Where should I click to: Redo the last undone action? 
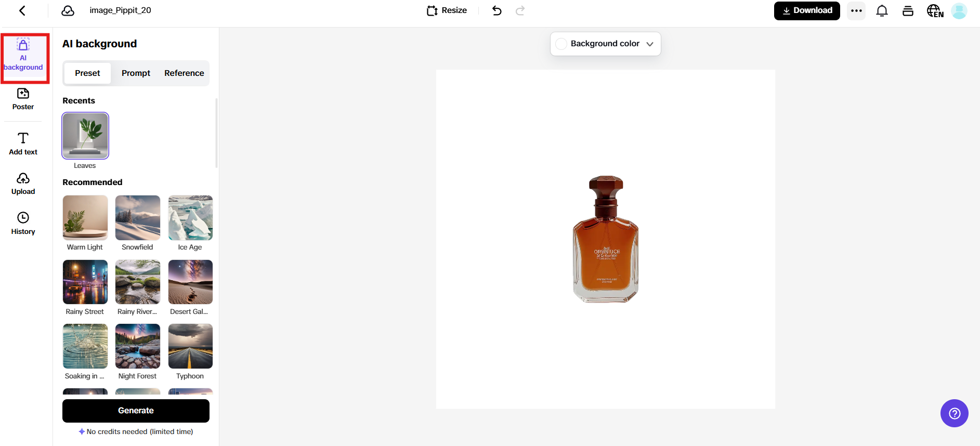pyautogui.click(x=520, y=10)
